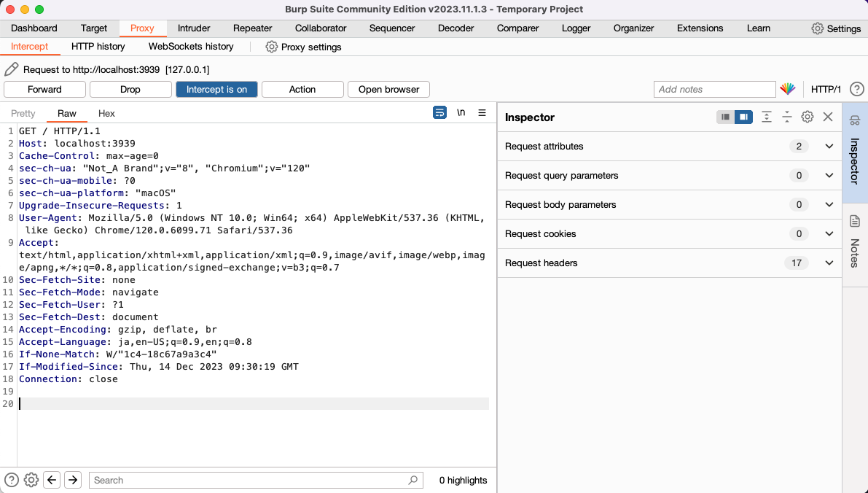Click the Forward button

[x=44, y=89]
